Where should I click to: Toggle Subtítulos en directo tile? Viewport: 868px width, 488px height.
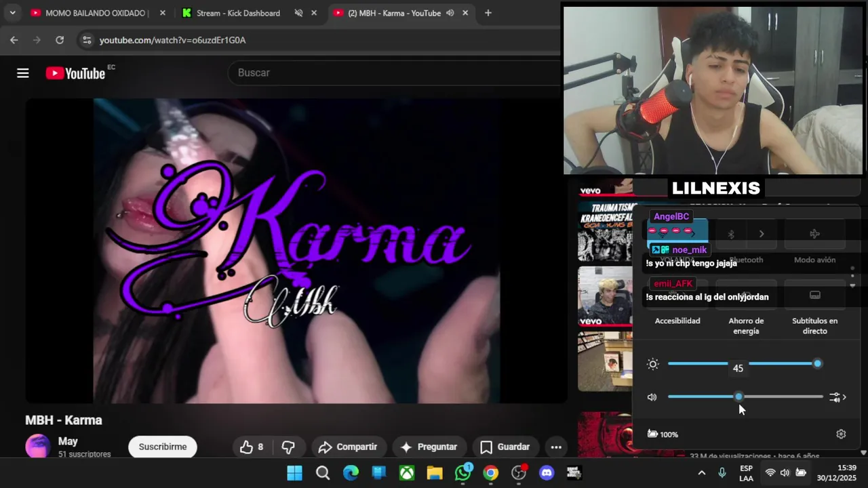click(x=814, y=296)
